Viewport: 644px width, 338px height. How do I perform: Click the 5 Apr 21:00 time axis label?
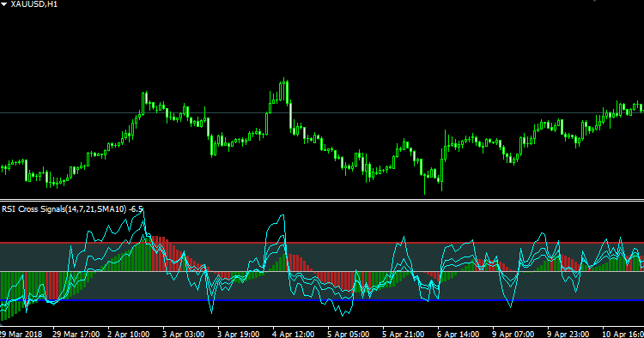[404, 334]
